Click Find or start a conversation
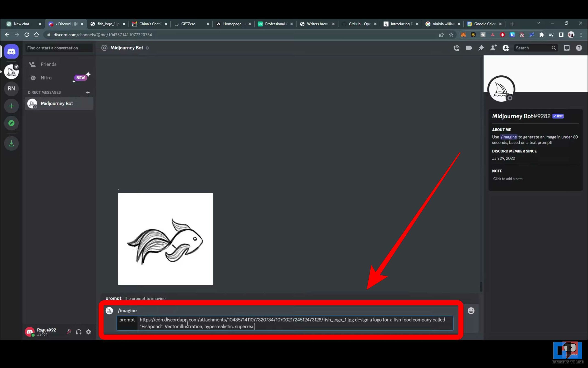The image size is (588, 368). (59, 48)
